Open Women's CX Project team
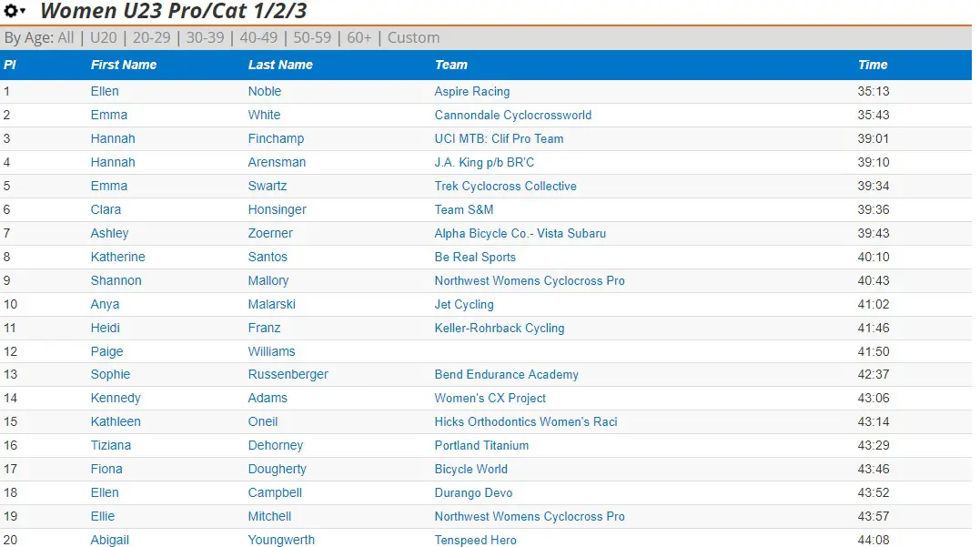This screenshot has height=547, width=980. (x=490, y=399)
